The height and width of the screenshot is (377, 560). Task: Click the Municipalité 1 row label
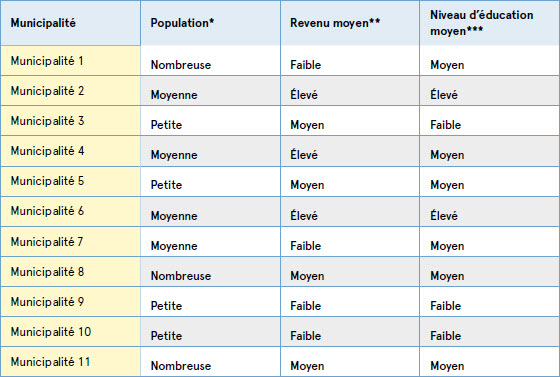(x=70, y=61)
